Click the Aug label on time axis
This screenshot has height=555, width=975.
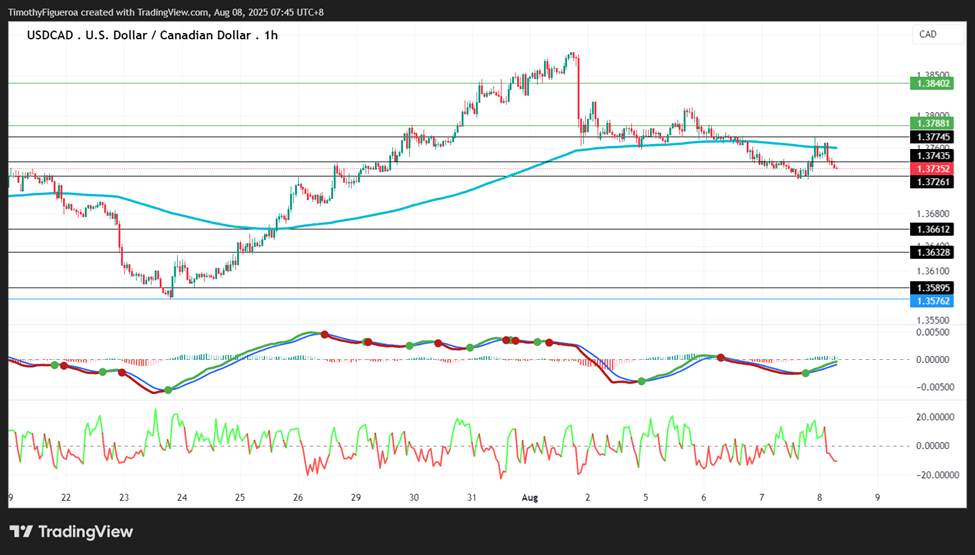tap(530, 498)
